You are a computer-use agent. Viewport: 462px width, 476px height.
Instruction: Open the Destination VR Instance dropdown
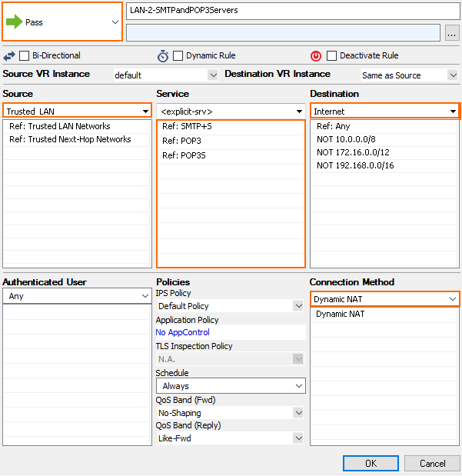[410, 75]
